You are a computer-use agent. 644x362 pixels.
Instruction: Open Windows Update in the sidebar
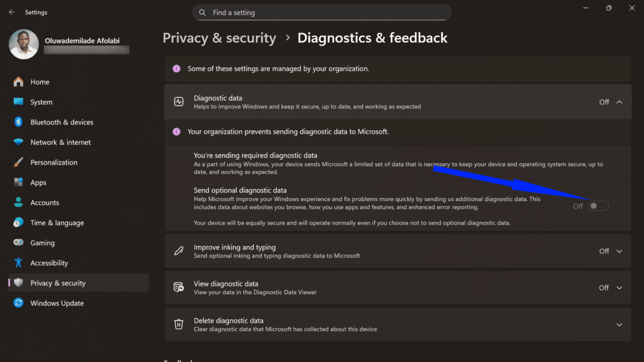coord(57,303)
